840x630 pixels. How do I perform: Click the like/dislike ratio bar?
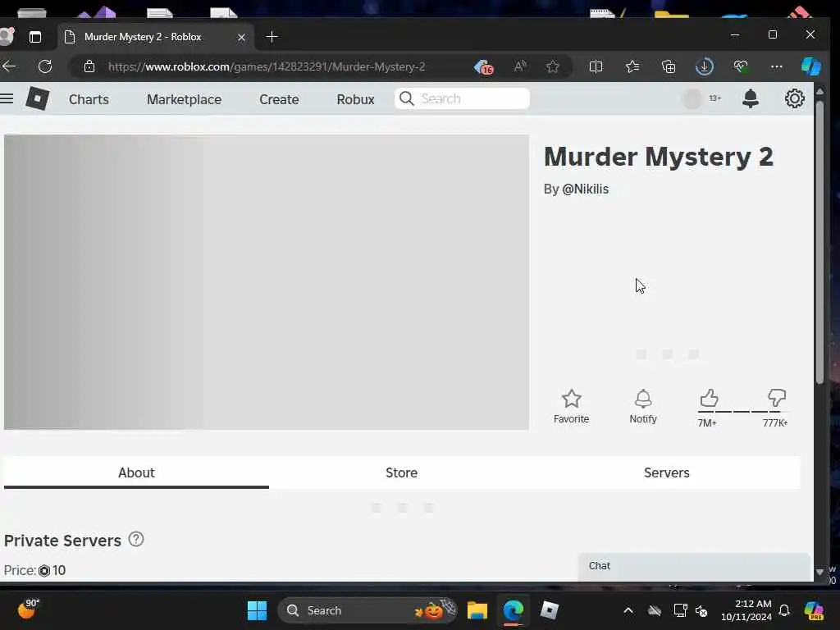[742, 412]
